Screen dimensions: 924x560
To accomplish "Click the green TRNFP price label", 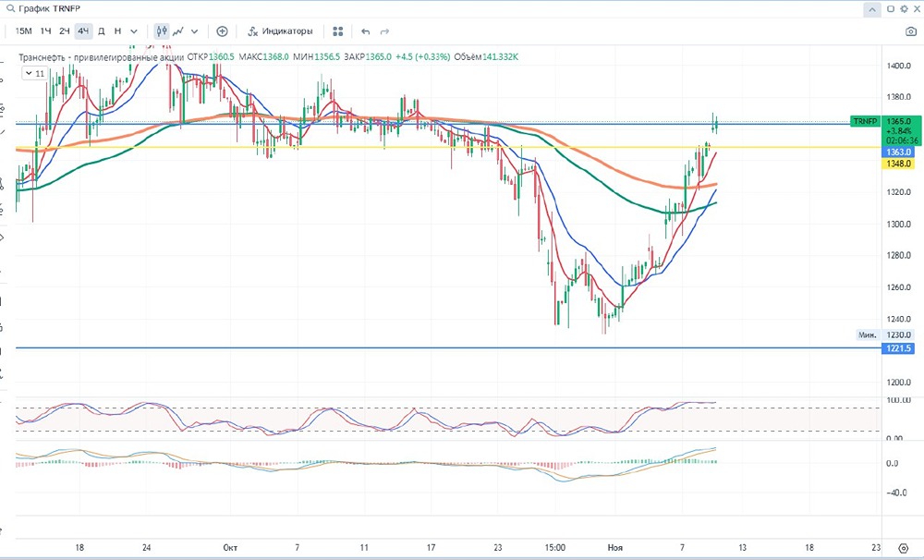I will coord(865,121).
